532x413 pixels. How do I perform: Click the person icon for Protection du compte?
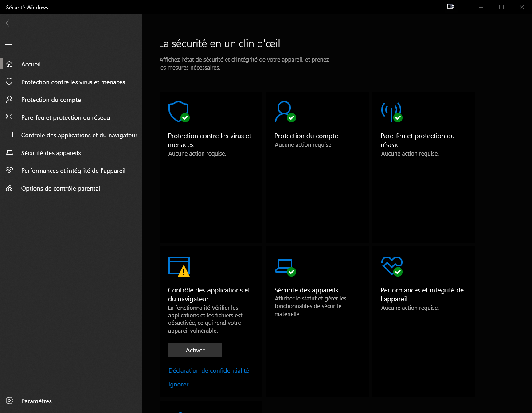[9, 100]
